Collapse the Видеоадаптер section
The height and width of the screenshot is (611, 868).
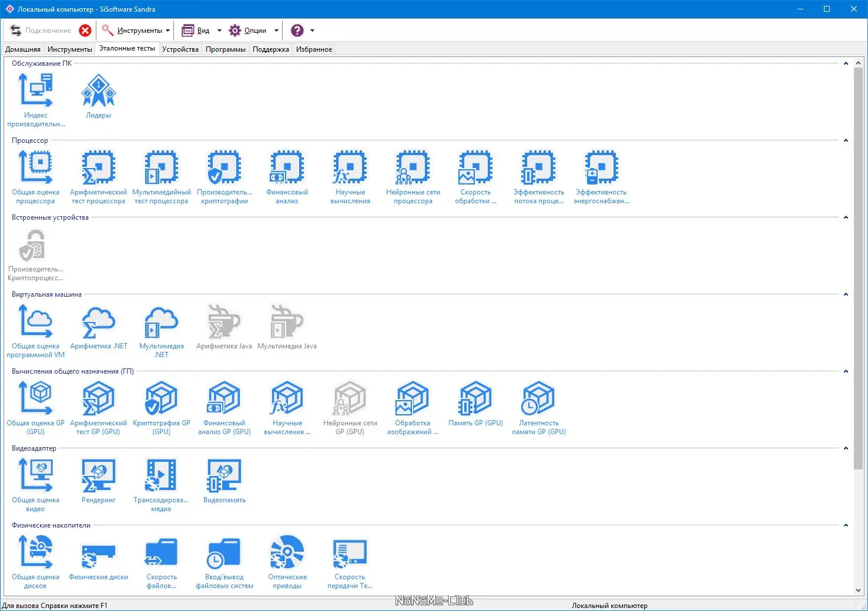click(846, 448)
